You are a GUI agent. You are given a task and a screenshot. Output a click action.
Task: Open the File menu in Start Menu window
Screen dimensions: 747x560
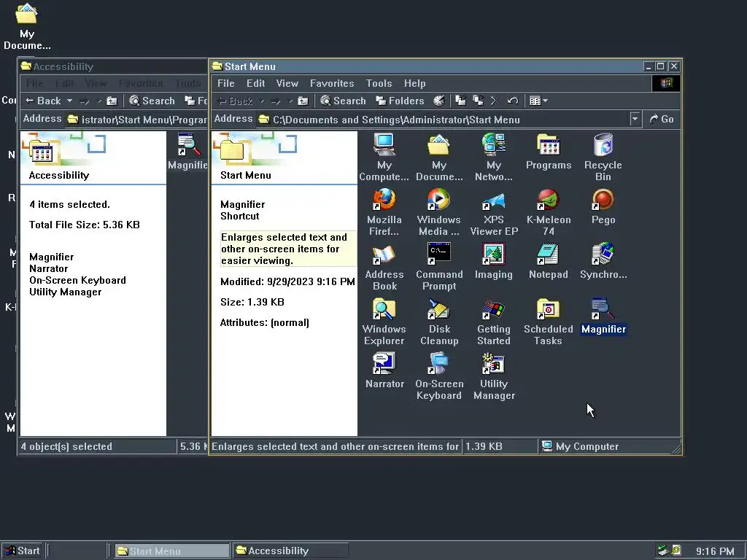[x=226, y=83]
